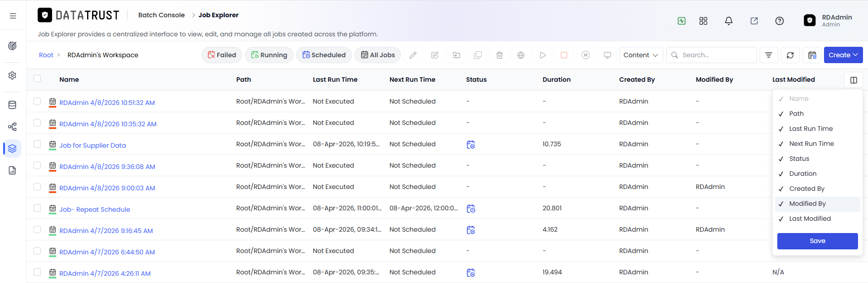This screenshot has width=868, height=283.
Task: Click the green activity monitor icon
Action: [x=682, y=21]
